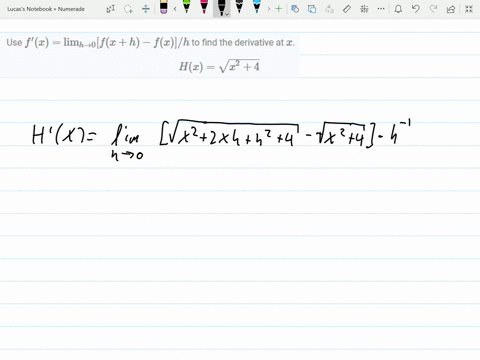Choose the Insert or Remove Space tool
The height and width of the screenshot is (360, 480).
pyautogui.click(x=146, y=9)
